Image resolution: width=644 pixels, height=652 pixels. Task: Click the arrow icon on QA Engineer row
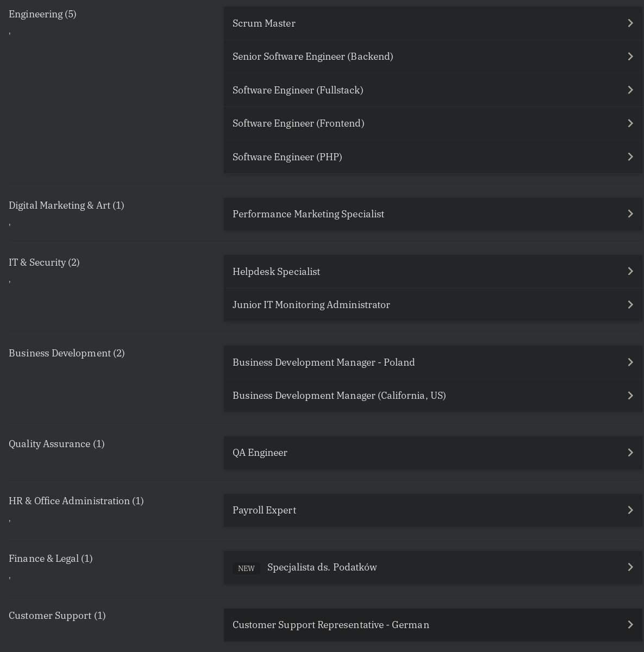coord(630,452)
